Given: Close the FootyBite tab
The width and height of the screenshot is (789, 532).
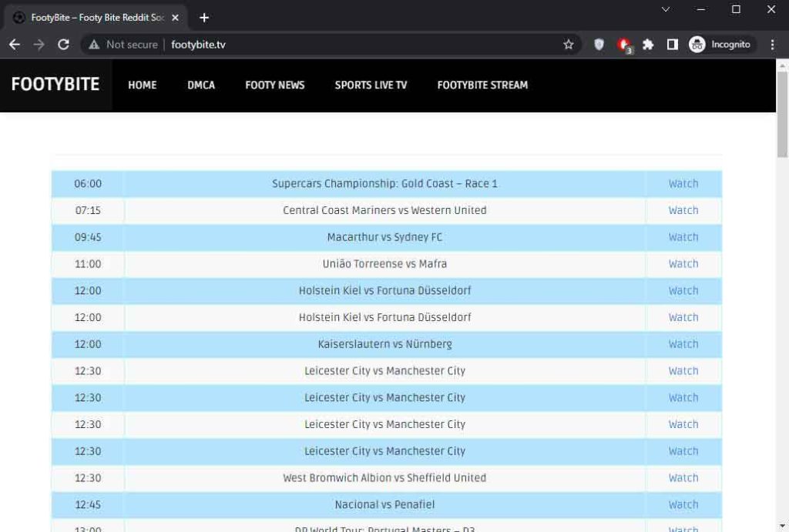Looking at the screenshot, I should pos(175,18).
